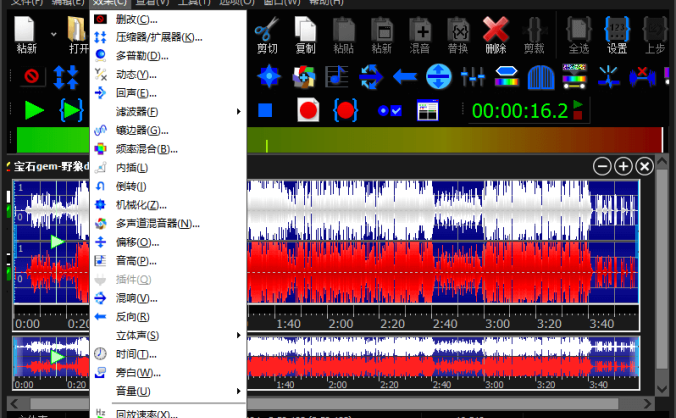Viewport: 676px width, 418px height.
Task: Click the red X 删除 button
Action: click(496, 35)
